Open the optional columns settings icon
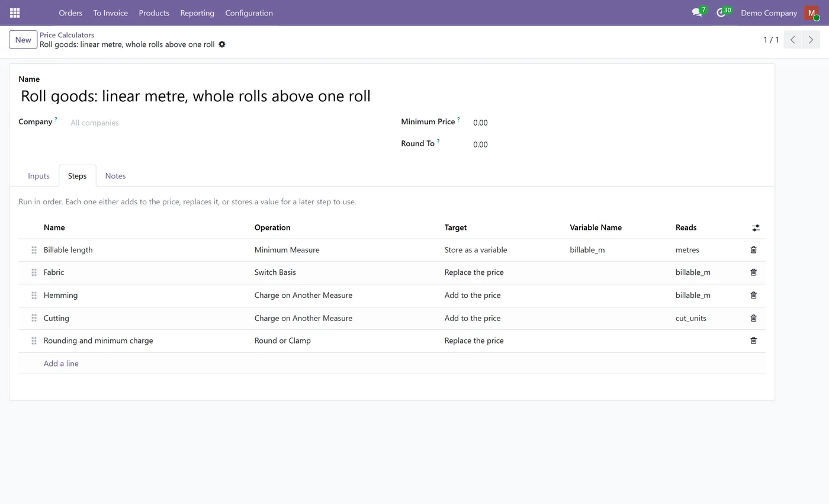Image resolution: width=829 pixels, height=504 pixels. point(756,227)
